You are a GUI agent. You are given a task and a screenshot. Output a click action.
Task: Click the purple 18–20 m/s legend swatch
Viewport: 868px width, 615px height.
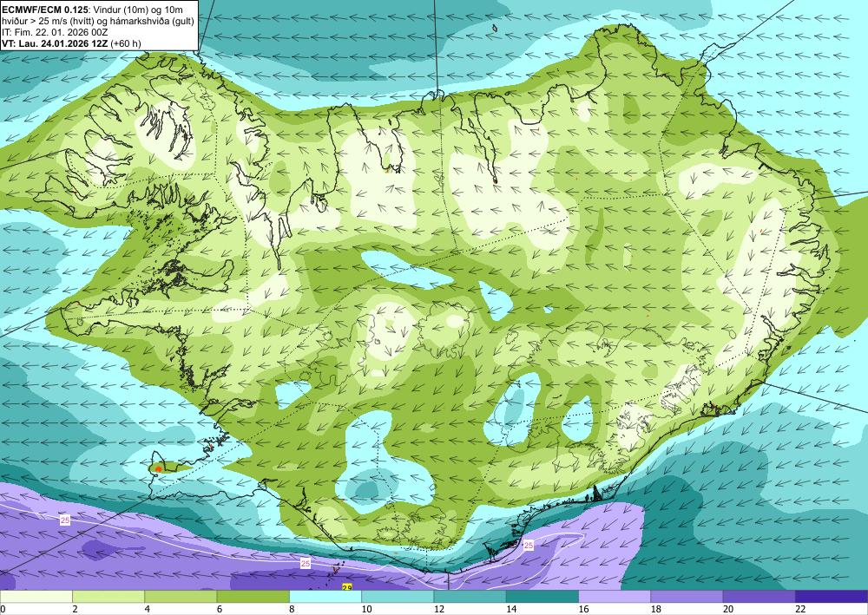pyautogui.click(x=687, y=596)
